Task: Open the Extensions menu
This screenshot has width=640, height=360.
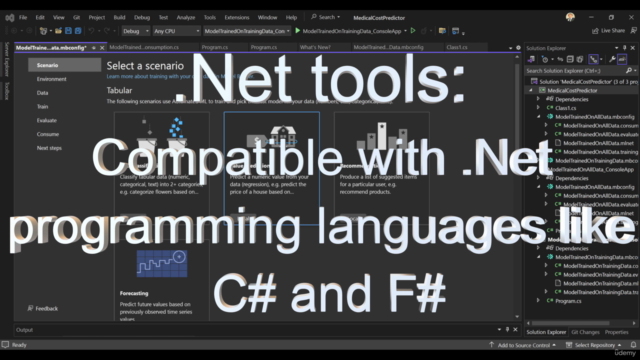Action: pyautogui.click(x=237, y=18)
